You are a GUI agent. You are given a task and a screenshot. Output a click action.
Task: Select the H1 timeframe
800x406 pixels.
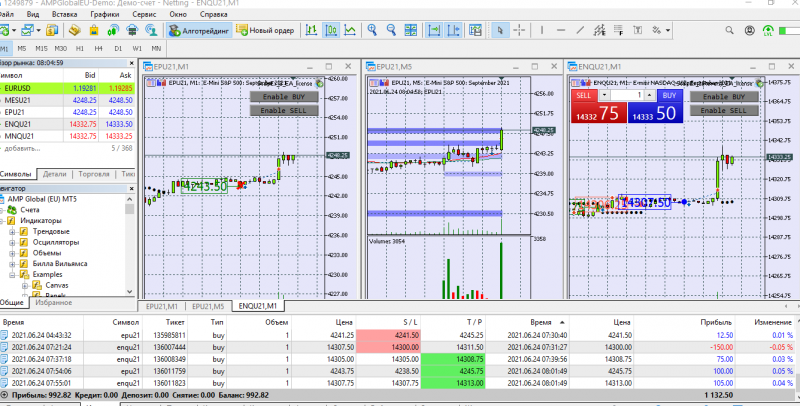tap(80, 48)
